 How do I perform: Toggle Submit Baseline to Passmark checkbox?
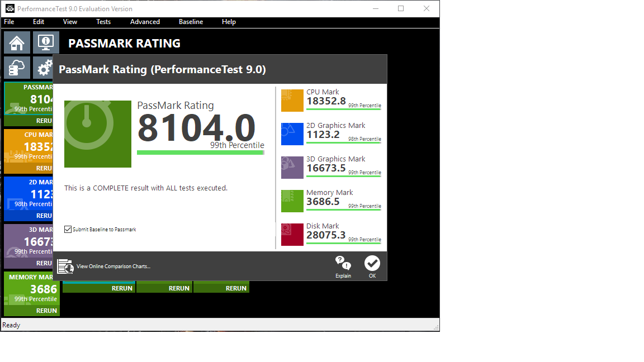[68, 230]
